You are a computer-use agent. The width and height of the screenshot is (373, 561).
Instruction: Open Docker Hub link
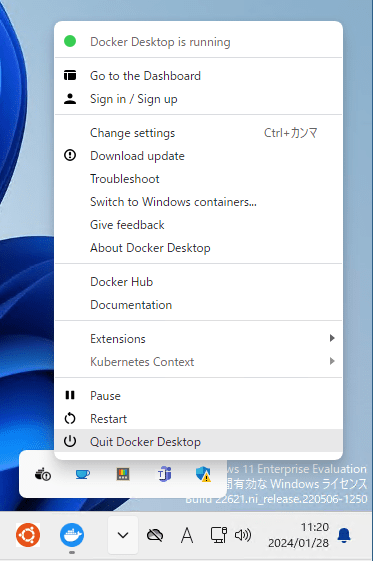click(198, 282)
